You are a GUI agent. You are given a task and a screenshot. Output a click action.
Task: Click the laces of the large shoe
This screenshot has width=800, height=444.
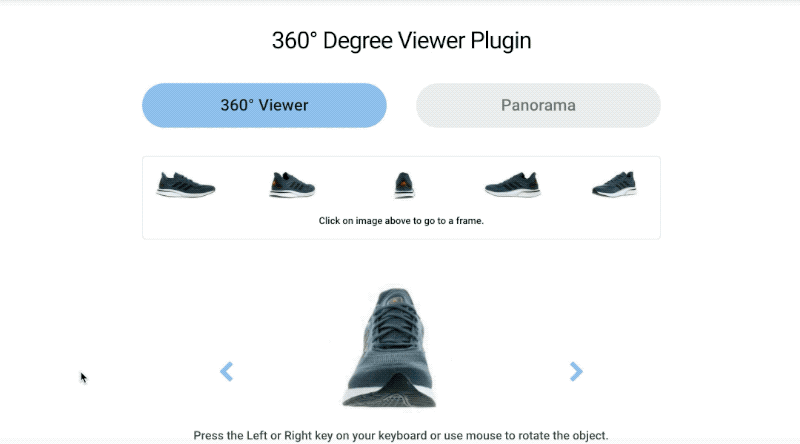[x=395, y=327]
